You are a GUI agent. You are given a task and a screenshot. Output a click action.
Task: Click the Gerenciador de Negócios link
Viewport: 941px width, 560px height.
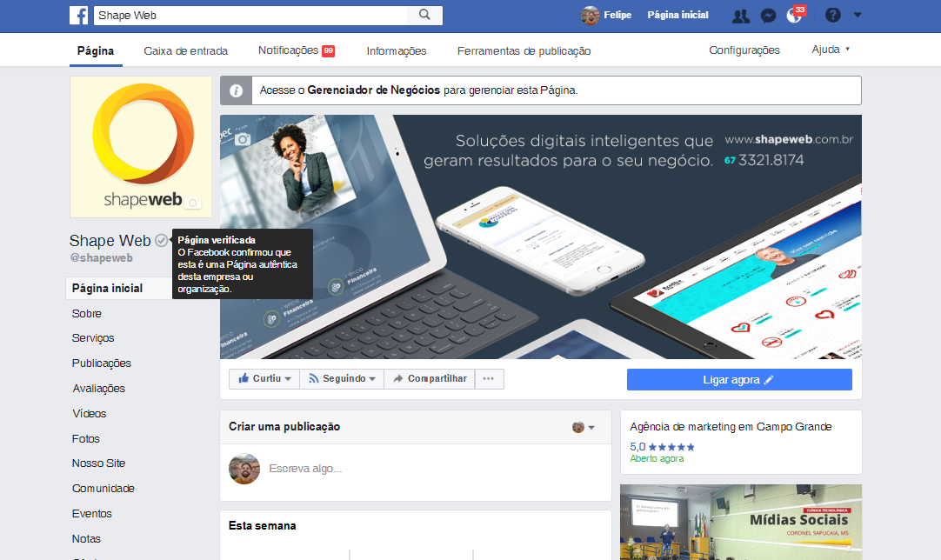[373, 90]
